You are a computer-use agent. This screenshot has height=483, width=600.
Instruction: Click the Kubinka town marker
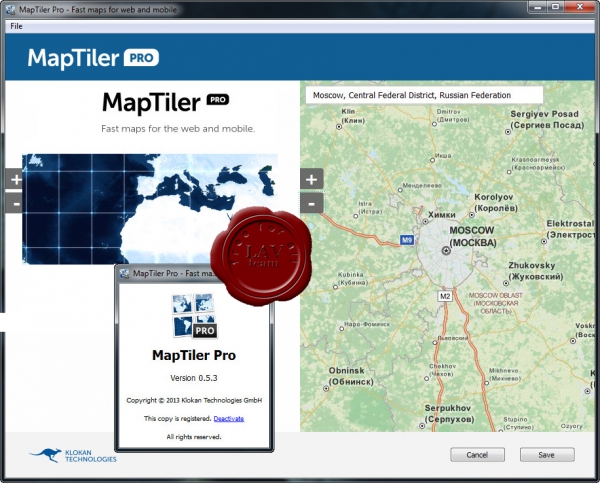click(x=336, y=286)
